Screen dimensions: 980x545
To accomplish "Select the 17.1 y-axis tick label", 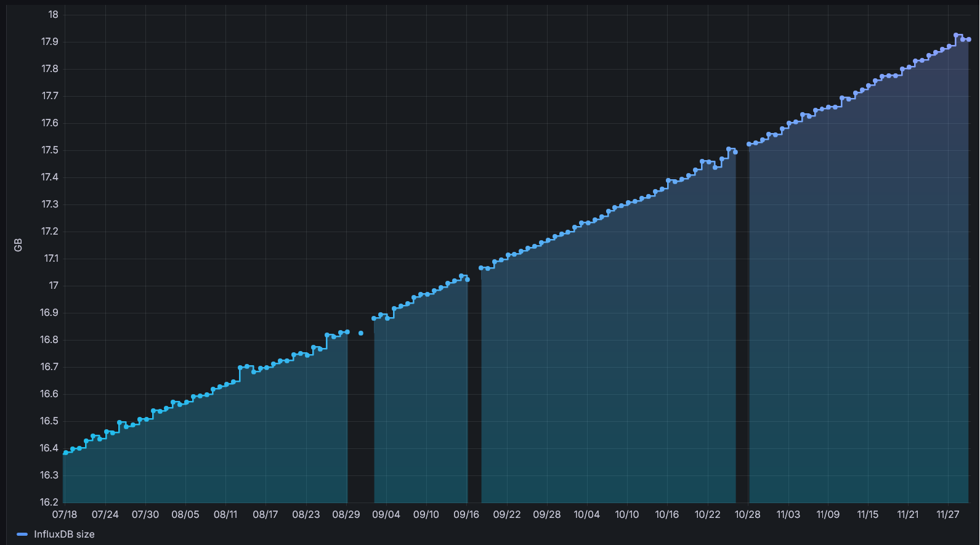I will (x=51, y=259).
